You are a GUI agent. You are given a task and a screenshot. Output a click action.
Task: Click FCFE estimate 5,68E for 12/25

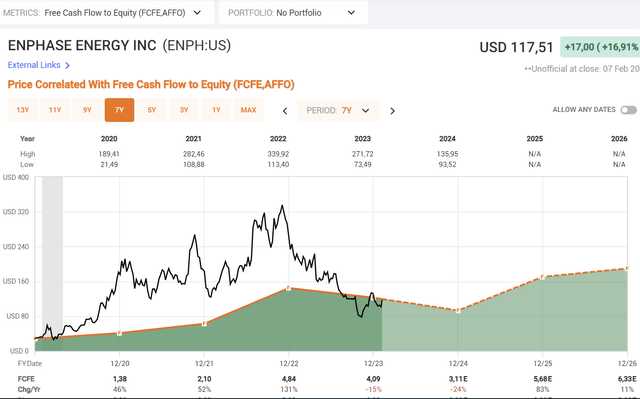coord(542,379)
